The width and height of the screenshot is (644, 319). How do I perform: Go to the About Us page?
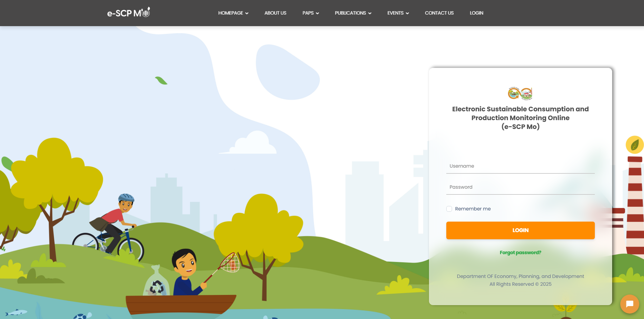point(275,13)
